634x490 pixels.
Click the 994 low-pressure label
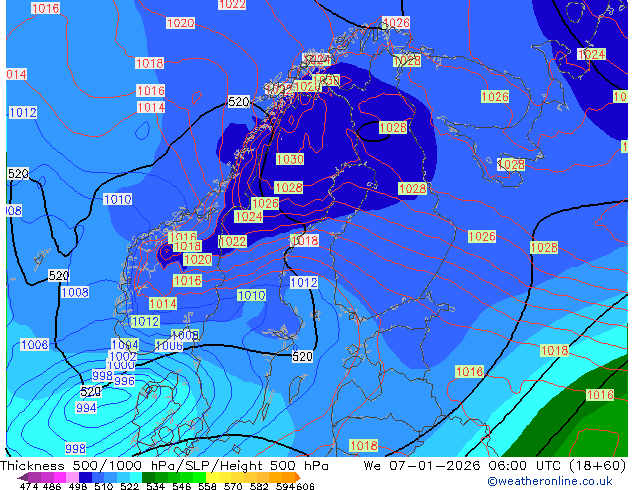86,408
